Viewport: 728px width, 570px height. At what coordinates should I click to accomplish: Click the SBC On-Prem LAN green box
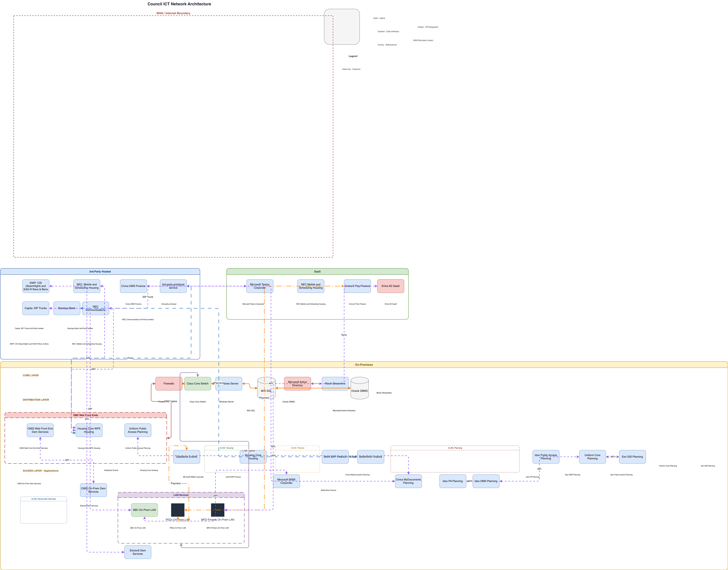(145, 510)
